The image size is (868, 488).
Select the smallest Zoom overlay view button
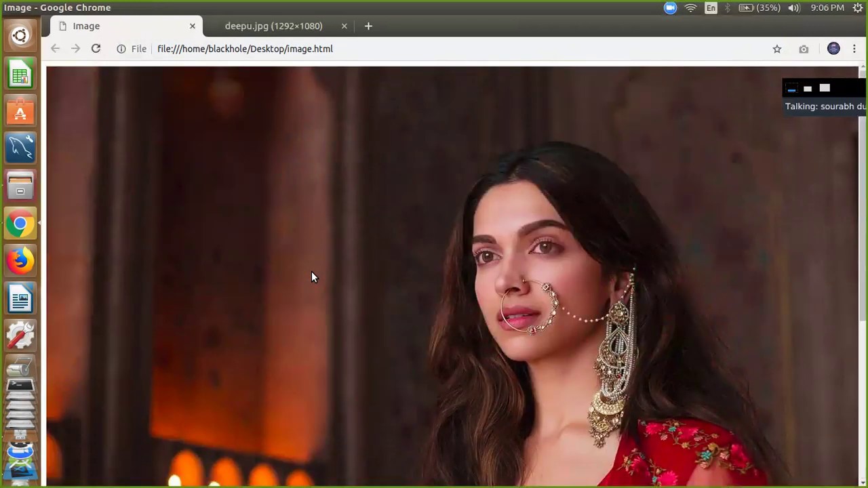(791, 89)
